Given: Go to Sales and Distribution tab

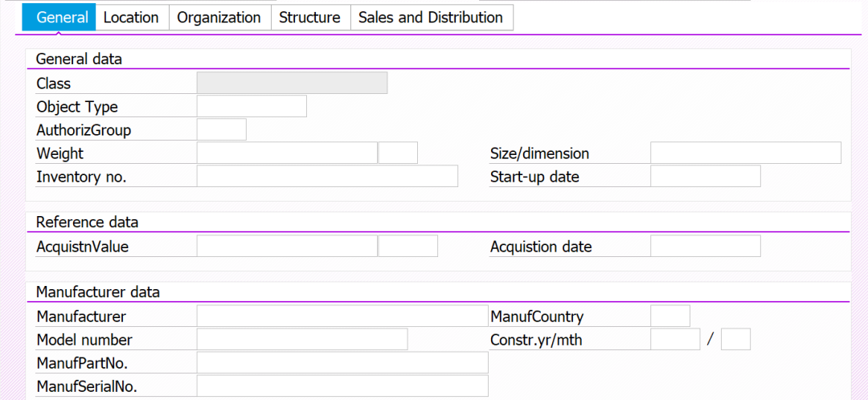Looking at the screenshot, I should pyautogui.click(x=431, y=18).
